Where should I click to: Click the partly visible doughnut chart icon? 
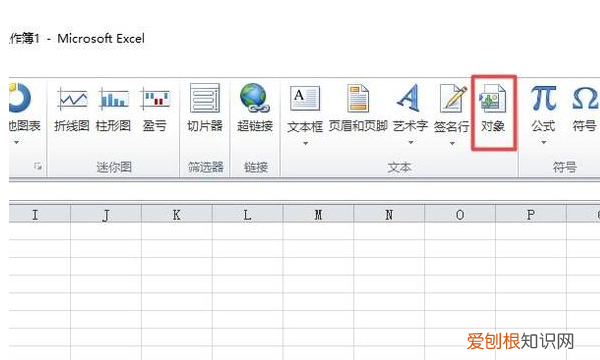coord(20,98)
